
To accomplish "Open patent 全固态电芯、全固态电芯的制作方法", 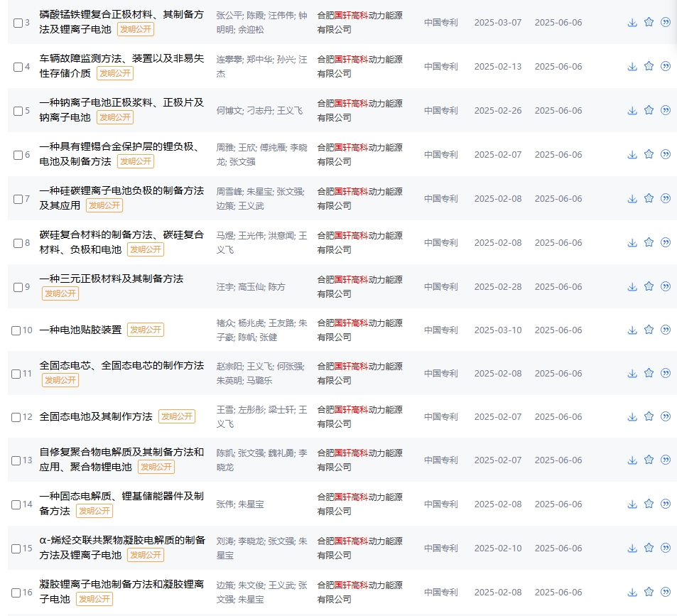I will [x=121, y=365].
